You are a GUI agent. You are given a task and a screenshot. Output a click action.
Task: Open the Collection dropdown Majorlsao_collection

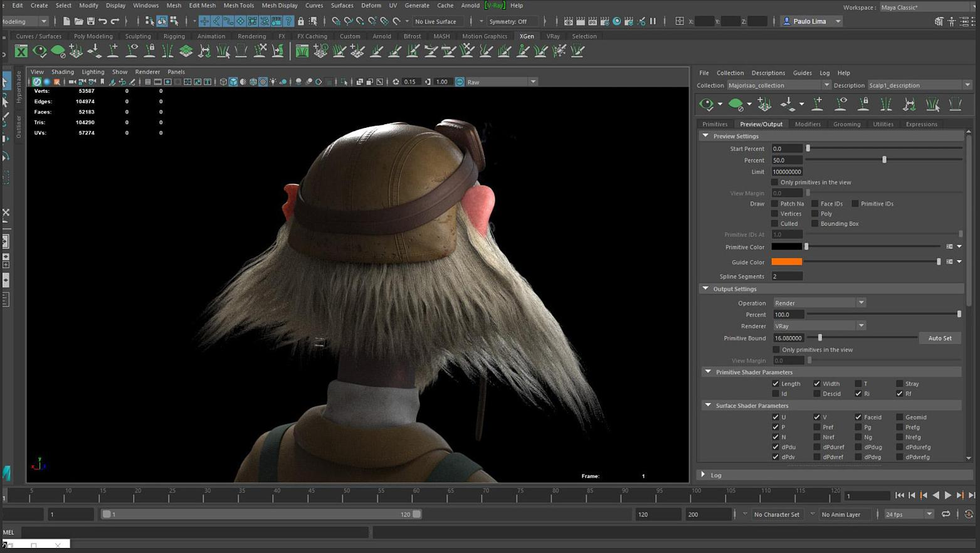(778, 85)
